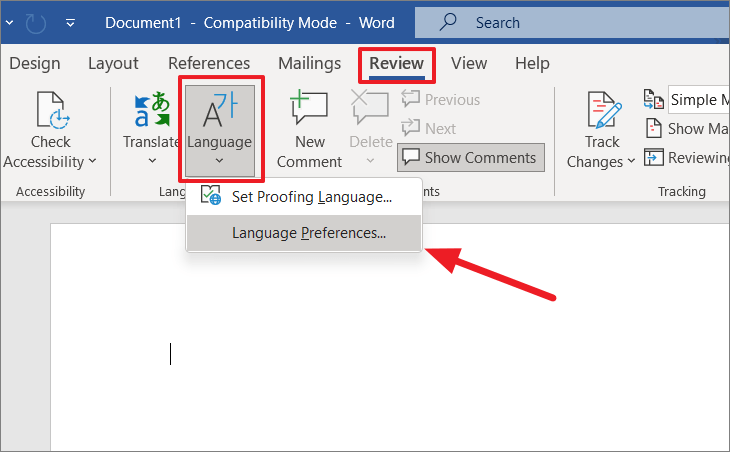
Task: Click in the Search box
Action: click(x=572, y=22)
